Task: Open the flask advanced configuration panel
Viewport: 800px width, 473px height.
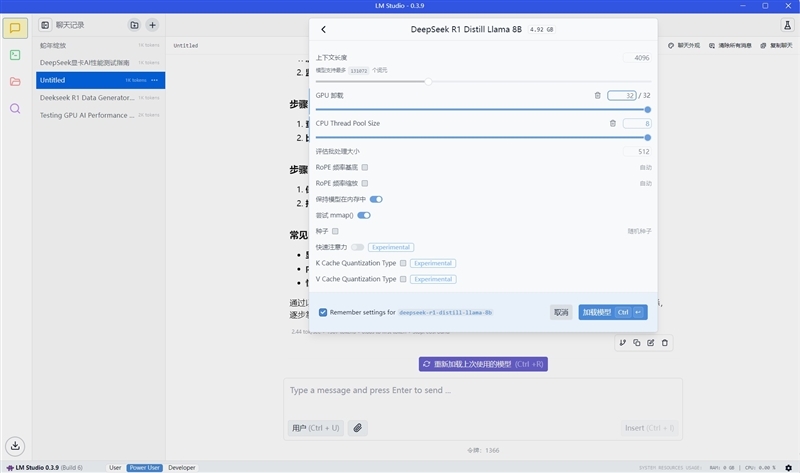Action: pyautogui.click(x=787, y=25)
